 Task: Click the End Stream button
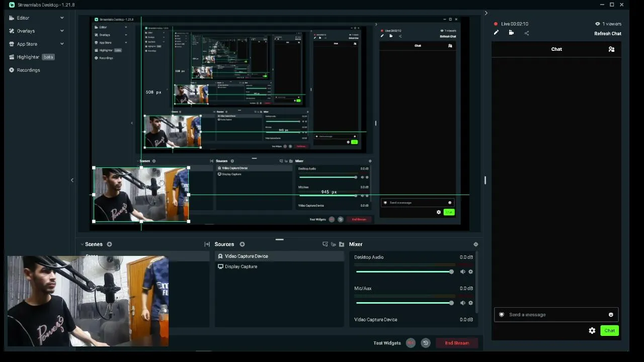pos(457,343)
